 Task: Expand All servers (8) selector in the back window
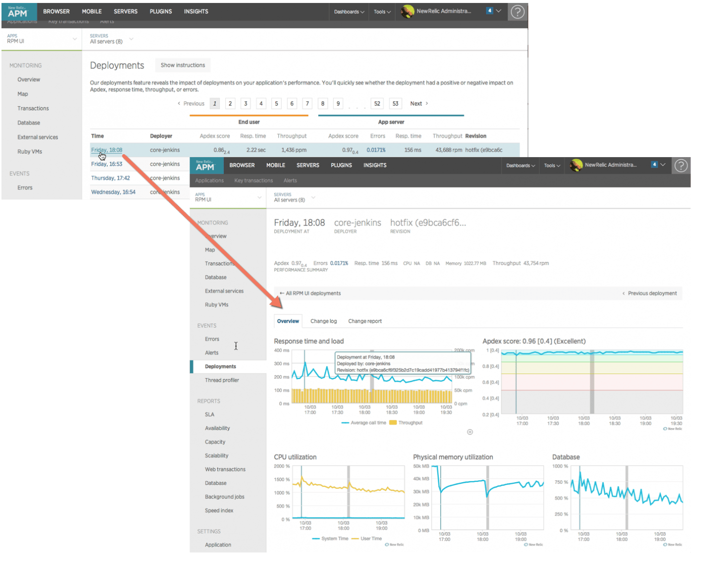click(x=111, y=39)
